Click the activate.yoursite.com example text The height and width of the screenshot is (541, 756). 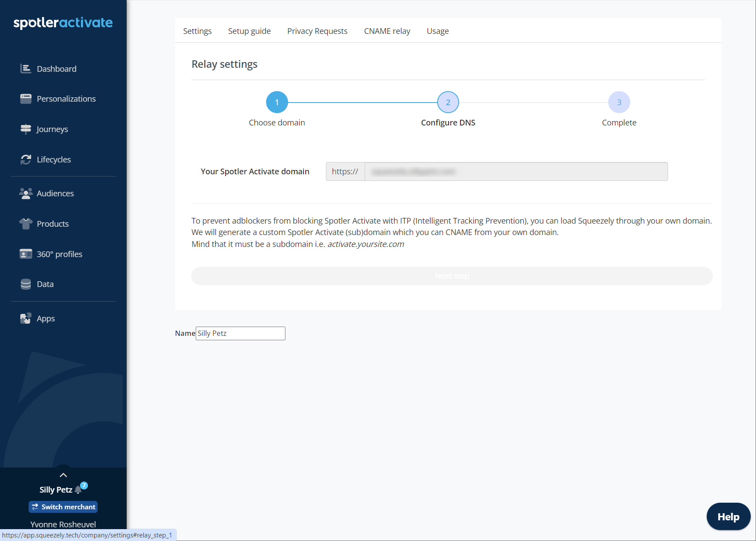[365, 244]
